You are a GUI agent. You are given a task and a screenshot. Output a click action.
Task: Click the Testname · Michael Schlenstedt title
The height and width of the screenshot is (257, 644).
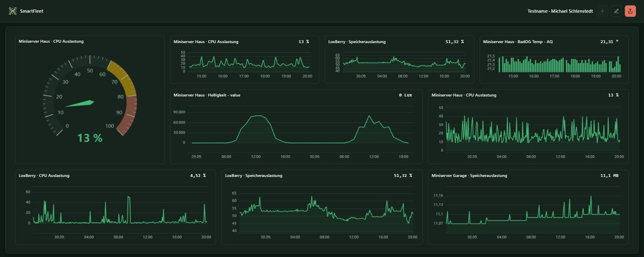pyautogui.click(x=560, y=11)
